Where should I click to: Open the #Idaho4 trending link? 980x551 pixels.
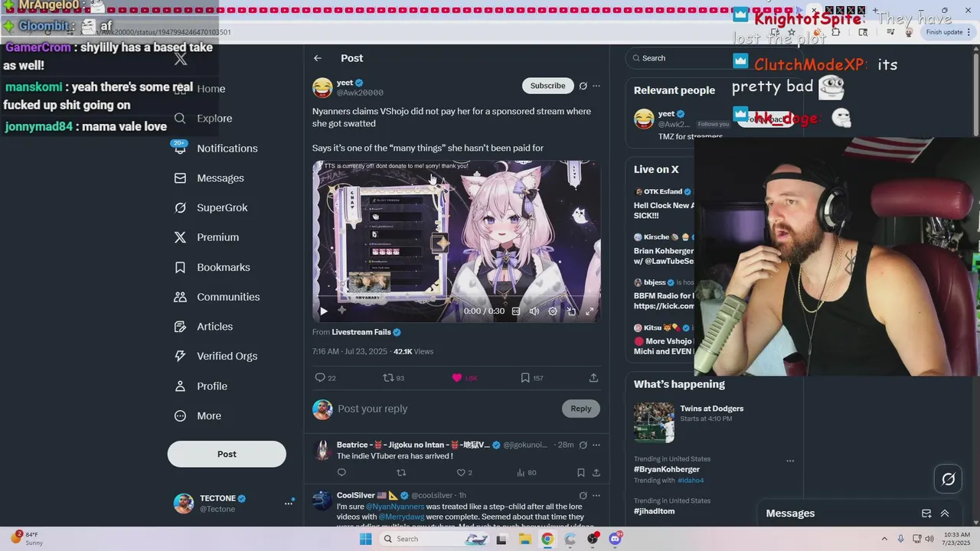coord(690,481)
